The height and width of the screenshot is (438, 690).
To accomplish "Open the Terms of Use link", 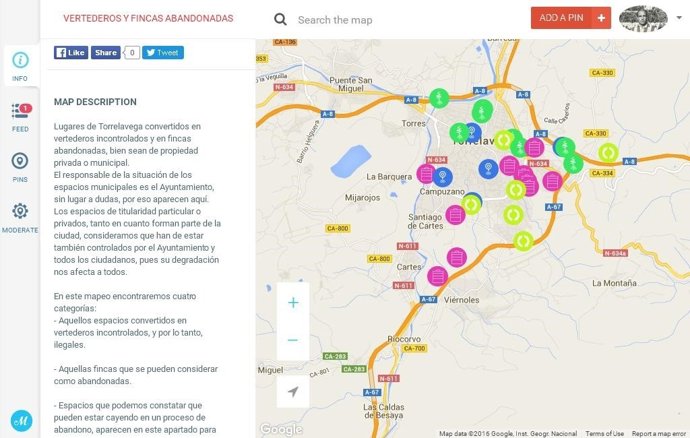I will 604,433.
